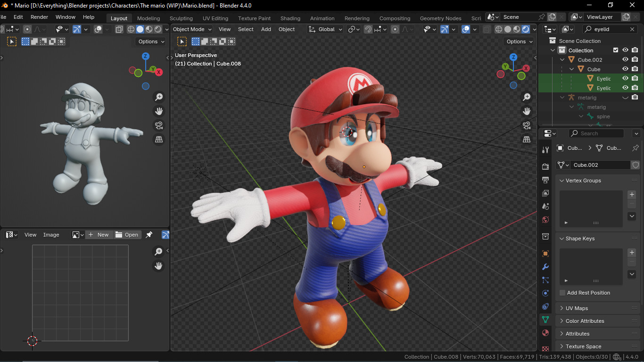Enable proportional editing in main viewport
The height and width of the screenshot is (362, 644).
[395, 29]
